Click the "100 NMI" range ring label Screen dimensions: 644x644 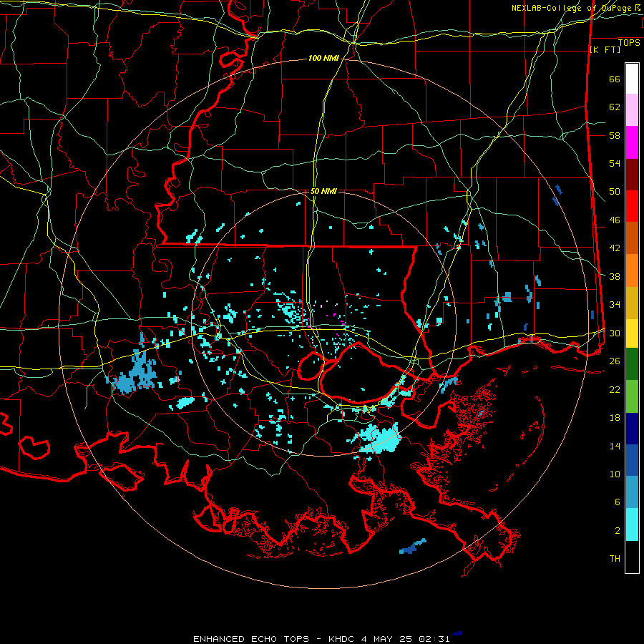pos(323,59)
